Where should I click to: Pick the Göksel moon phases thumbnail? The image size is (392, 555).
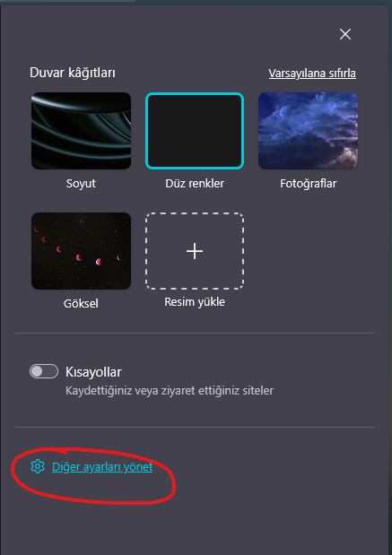coord(81,251)
